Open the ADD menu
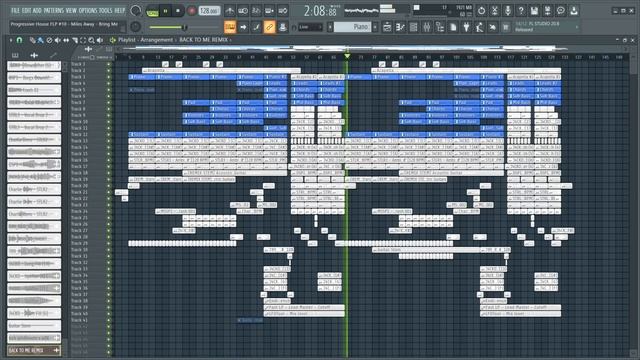 click(x=38, y=10)
